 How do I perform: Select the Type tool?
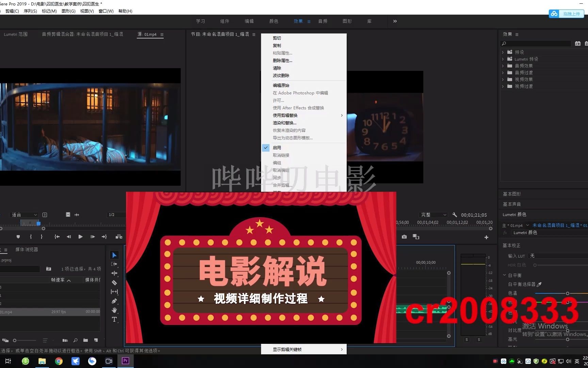(x=114, y=319)
